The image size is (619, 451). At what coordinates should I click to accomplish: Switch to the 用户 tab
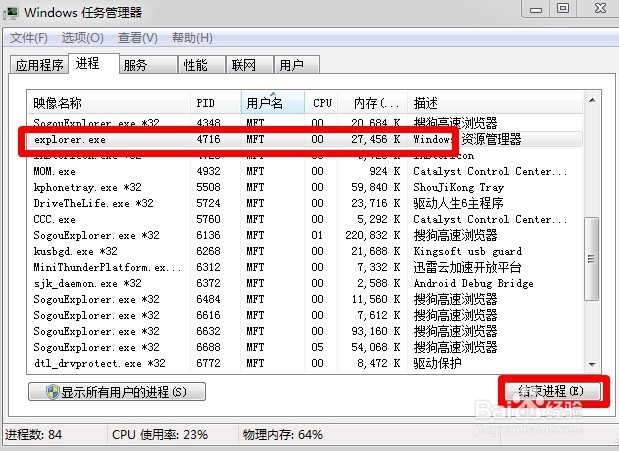[x=296, y=65]
